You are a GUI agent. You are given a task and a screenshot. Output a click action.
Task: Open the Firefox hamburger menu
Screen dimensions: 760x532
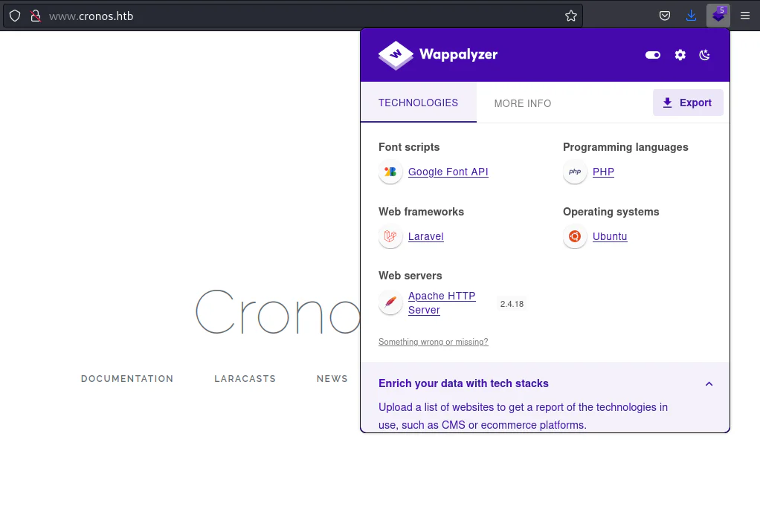click(745, 16)
